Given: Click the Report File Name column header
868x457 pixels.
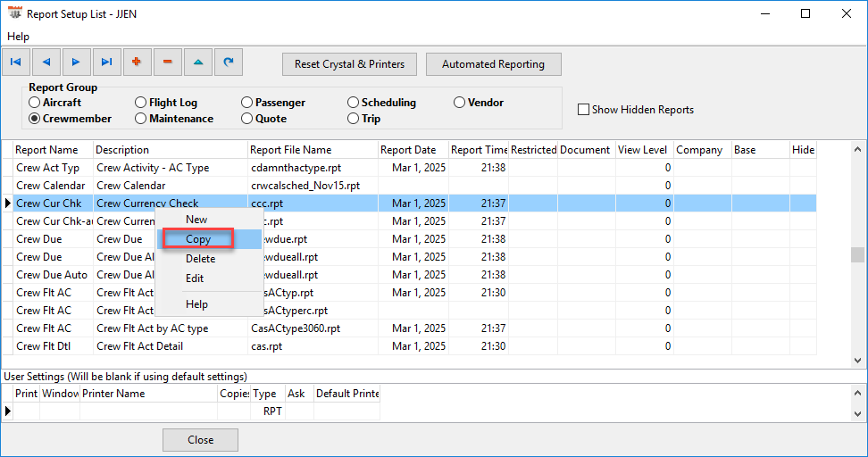Looking at the screenshot, I should coord(313,150).
